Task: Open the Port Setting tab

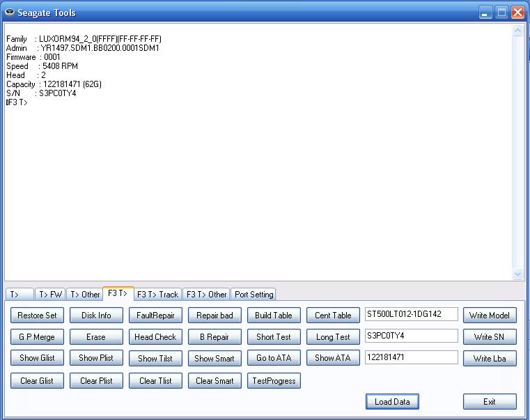Action: pyautogui.click(x=254, y=294)
